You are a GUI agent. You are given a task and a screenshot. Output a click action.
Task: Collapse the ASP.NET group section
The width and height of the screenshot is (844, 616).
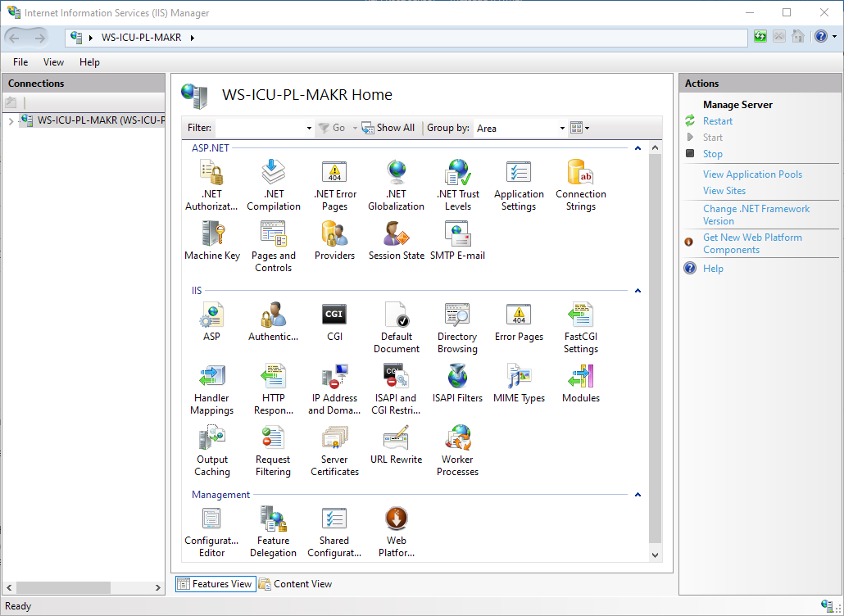tap(638, 148)
